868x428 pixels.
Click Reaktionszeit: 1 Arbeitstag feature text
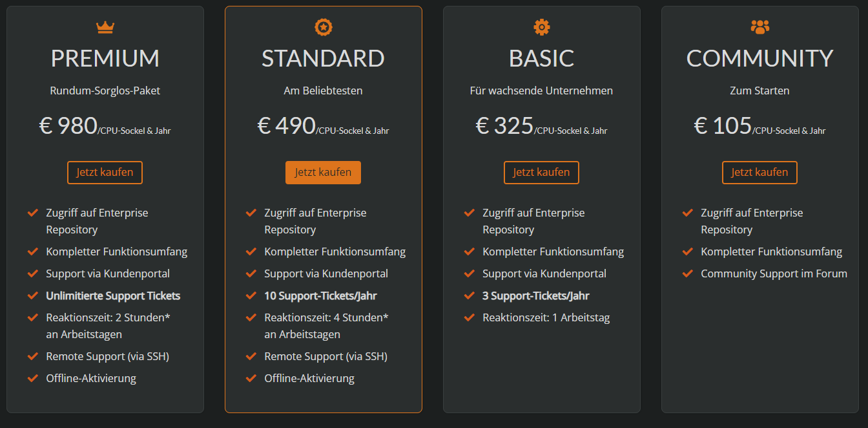[546, 317]
